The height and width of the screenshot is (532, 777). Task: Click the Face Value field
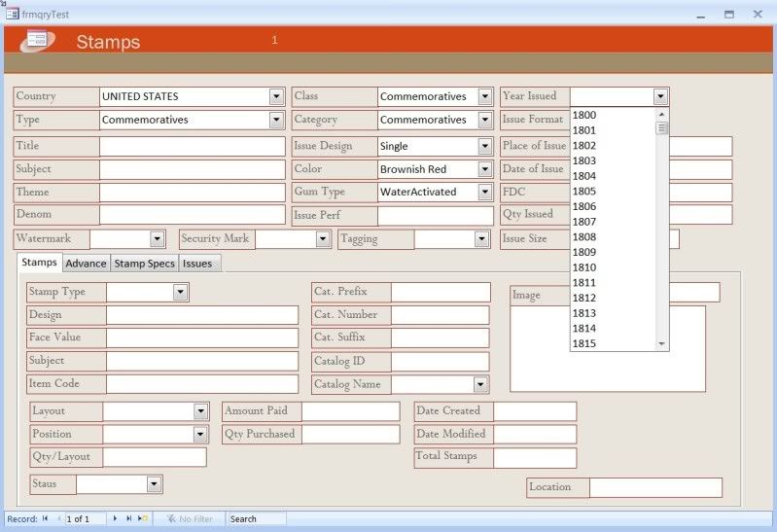202,337
